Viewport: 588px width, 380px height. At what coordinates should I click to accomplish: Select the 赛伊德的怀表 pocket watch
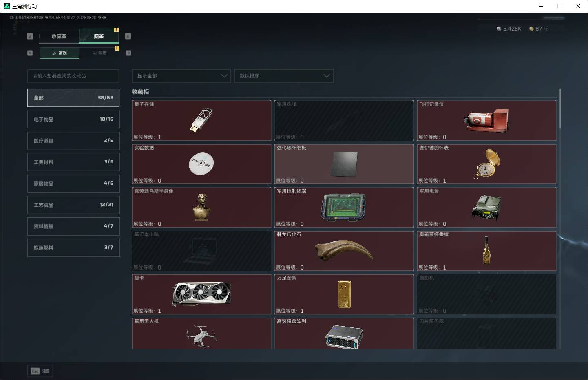coord(486,164)
